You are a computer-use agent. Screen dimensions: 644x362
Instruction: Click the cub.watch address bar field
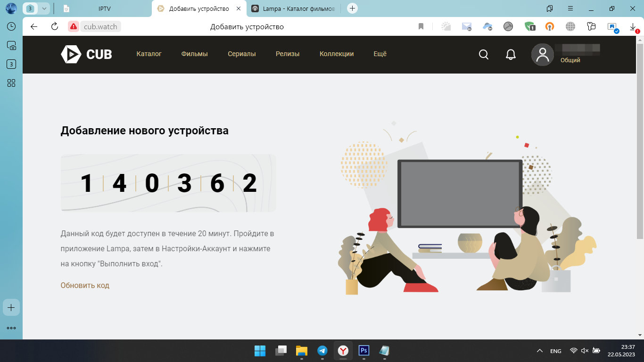[x=100, y=26]
